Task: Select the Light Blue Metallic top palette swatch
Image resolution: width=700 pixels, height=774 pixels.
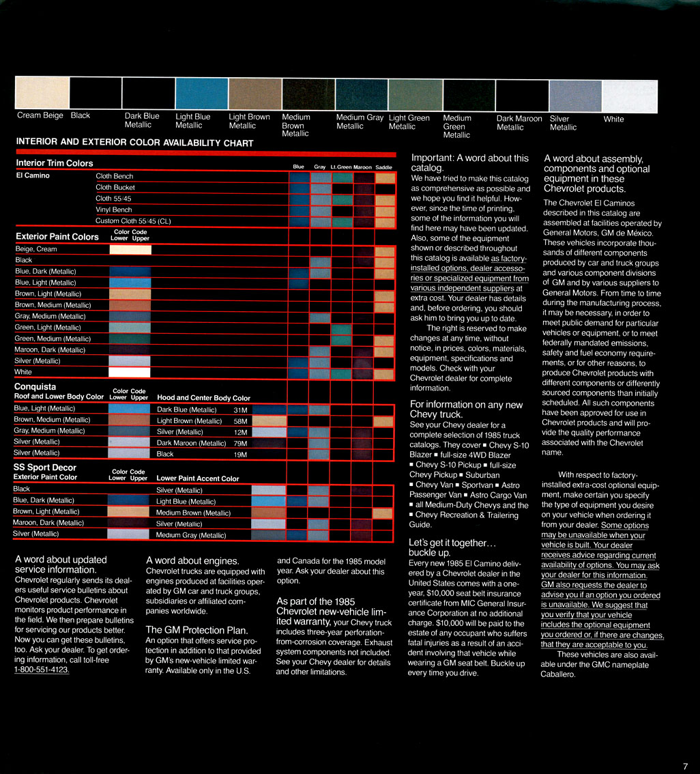Action: point(202,94)
